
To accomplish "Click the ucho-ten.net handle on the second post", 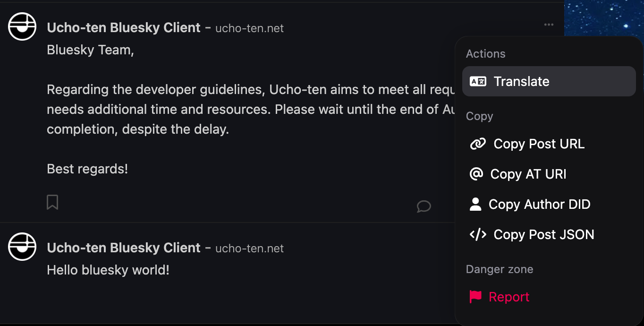I will 249,249.
